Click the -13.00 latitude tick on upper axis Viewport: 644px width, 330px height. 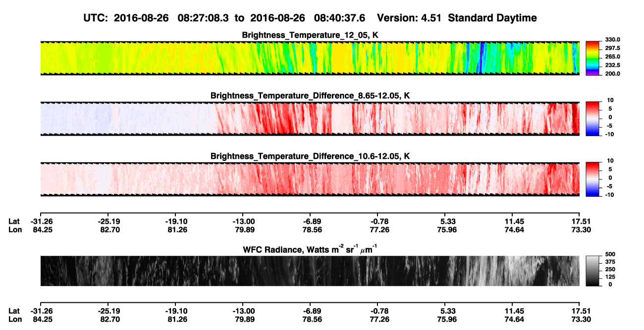coord(242,222)
